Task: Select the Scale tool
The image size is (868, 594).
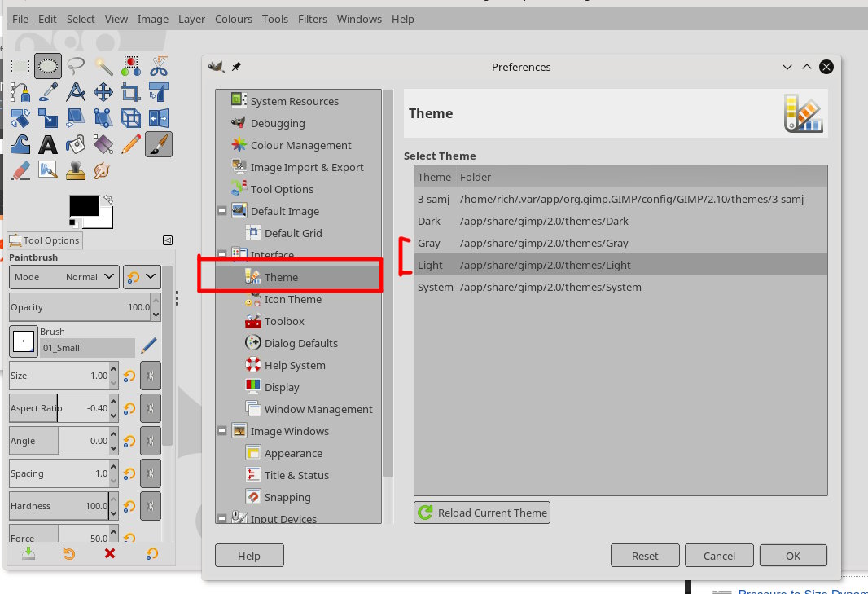Action: pos(48,118)
